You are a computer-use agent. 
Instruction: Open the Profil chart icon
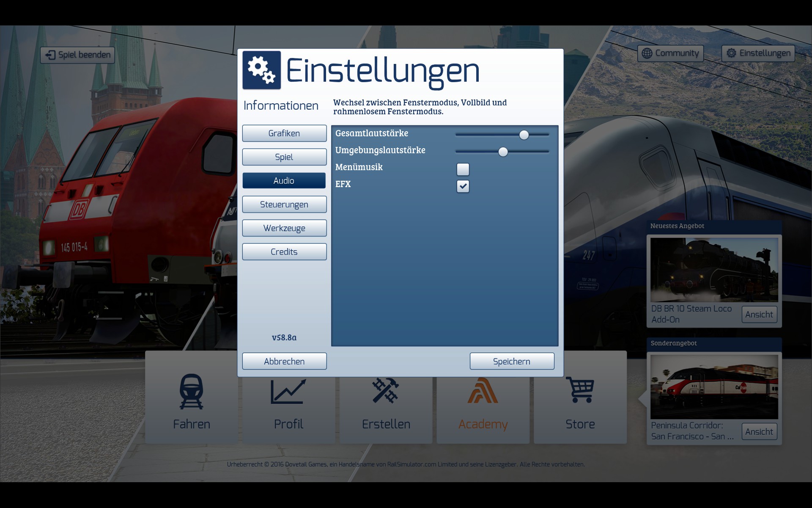[x=288, y=391]
